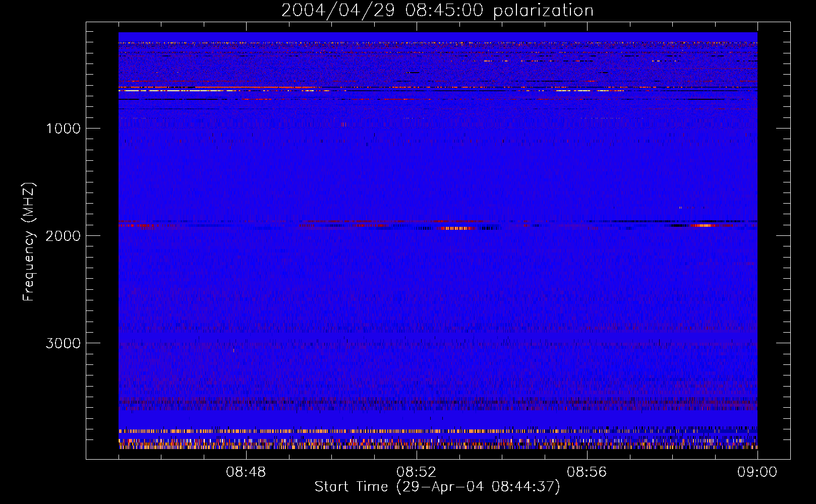Click the 'Frequency (MHZ)' axis title
The image size is (816, 504).
point(29,242)
